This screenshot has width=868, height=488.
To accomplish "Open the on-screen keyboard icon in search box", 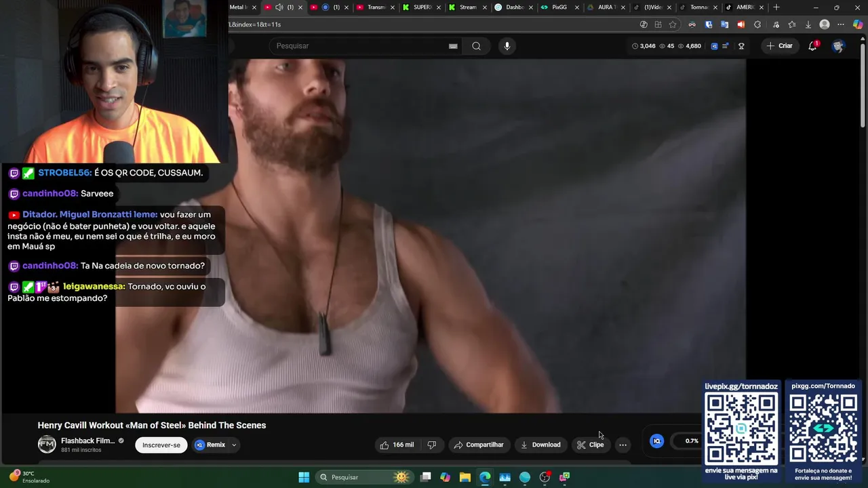I will pyautogui.click(x=453, y=46).
